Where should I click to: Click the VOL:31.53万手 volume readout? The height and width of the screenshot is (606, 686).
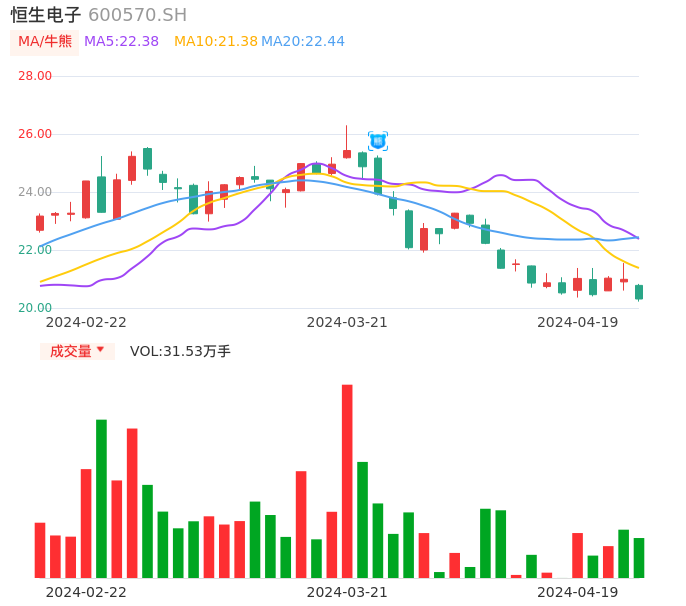tap(180, 351)
